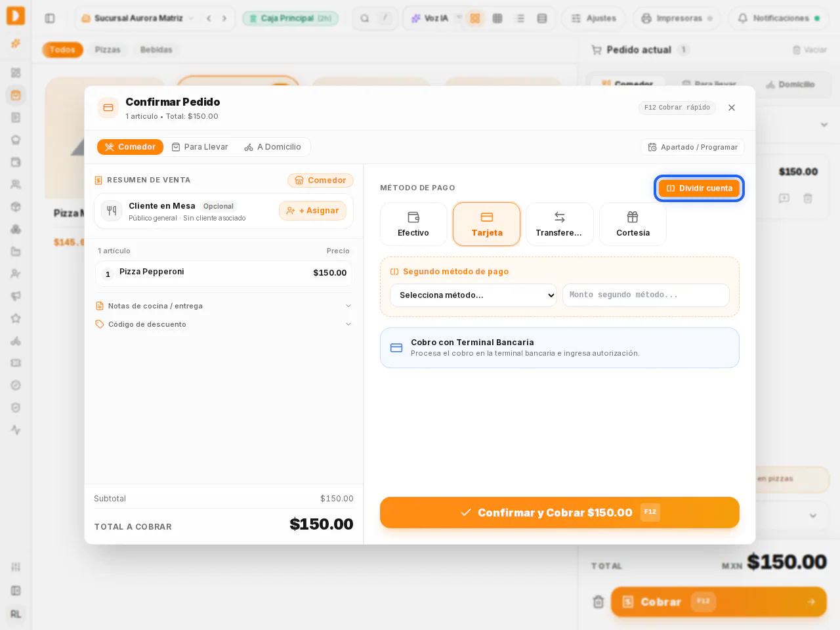Activate Voz IA assistant
The image size is (840, 630).
430,18
